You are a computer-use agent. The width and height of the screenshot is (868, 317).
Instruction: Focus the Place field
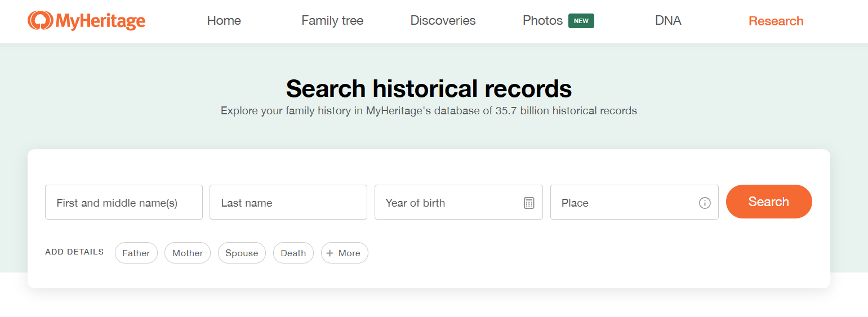pos(634,202)
